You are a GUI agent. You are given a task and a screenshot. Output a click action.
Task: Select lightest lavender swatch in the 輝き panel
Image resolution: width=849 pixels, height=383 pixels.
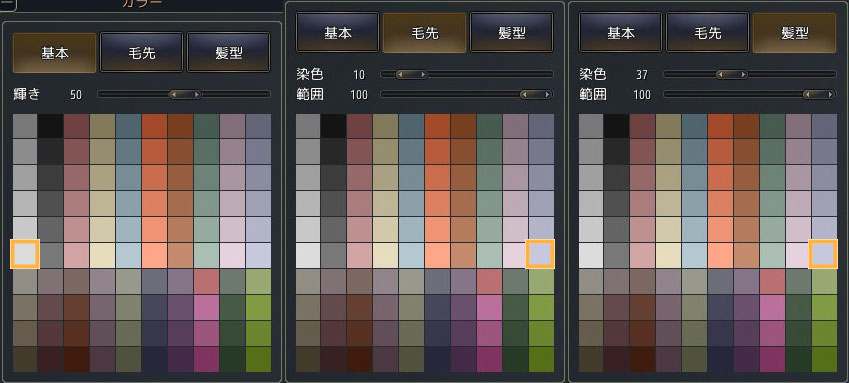(258, 255)
